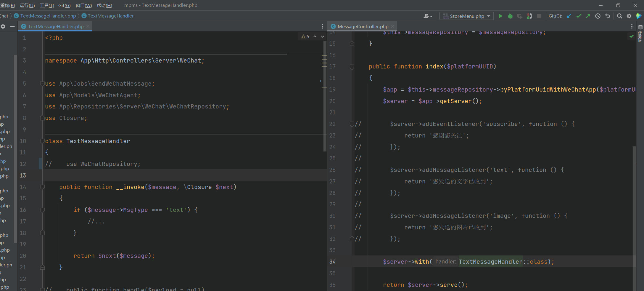Screen dimensions: 644x291
Task: Toggle PHP debug connections listener icon
Action: point(529,16)
